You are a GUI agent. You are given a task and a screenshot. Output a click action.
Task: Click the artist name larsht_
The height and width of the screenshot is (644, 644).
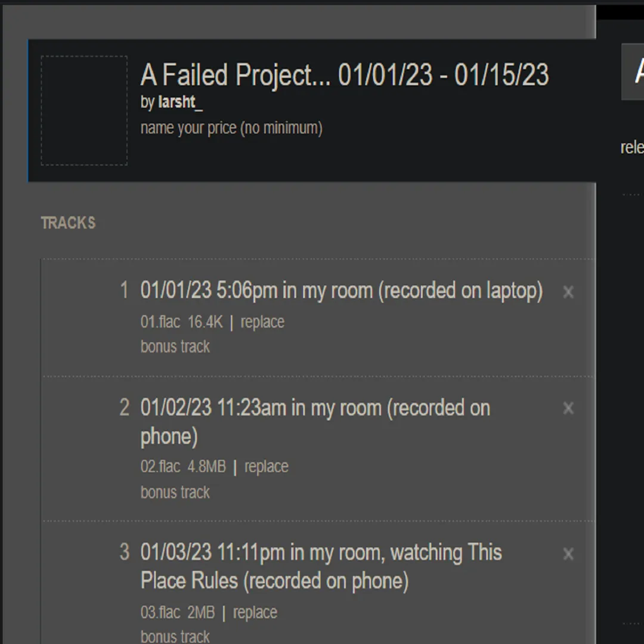(x=180, y=102)
